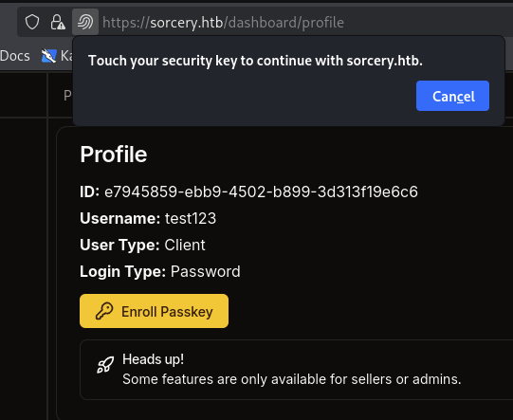Click the partially hidden P label behind popup
The height and width of the screenshot is (420, 513).
pyautogui.click(x=67, y=96)
